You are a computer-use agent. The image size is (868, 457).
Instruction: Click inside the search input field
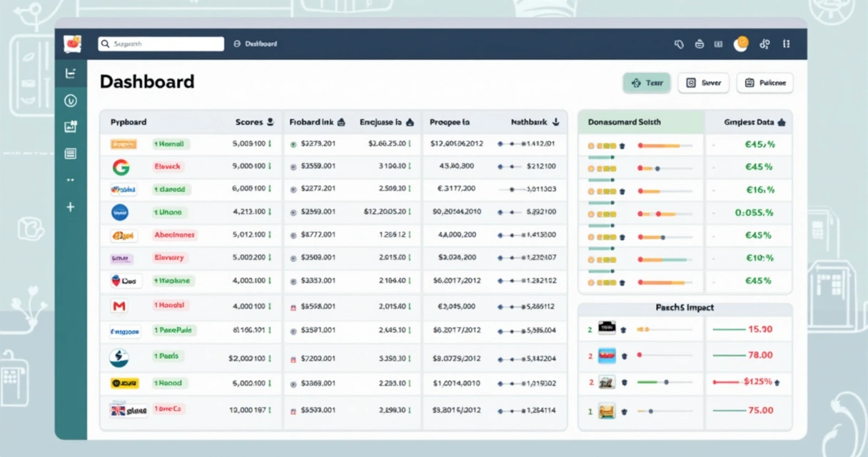point(161,43)
